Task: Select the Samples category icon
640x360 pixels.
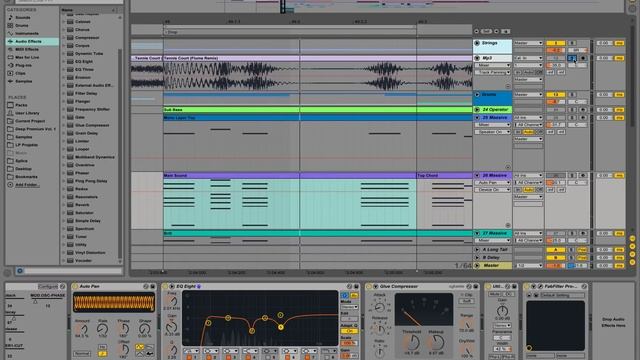Action: (x=10, y=81)
